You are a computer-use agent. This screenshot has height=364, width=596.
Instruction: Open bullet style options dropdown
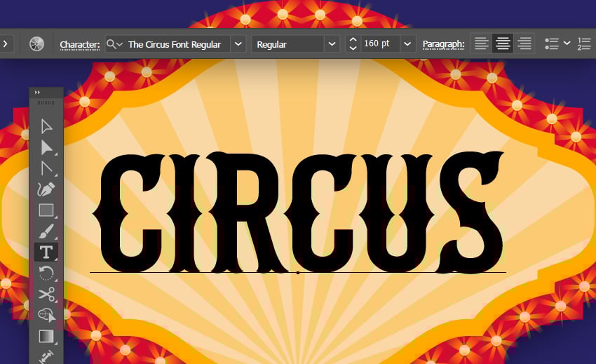click(567, 43)
